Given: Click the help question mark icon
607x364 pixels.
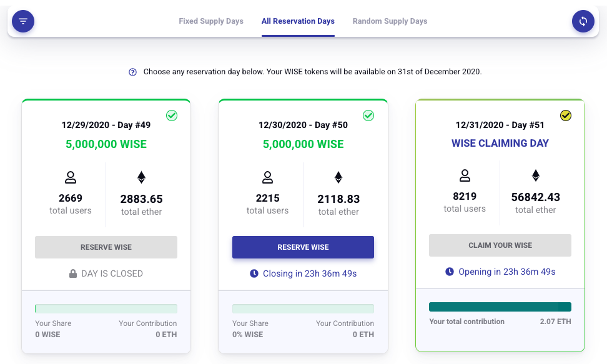Looking at the screenshot, I should 132,72.
